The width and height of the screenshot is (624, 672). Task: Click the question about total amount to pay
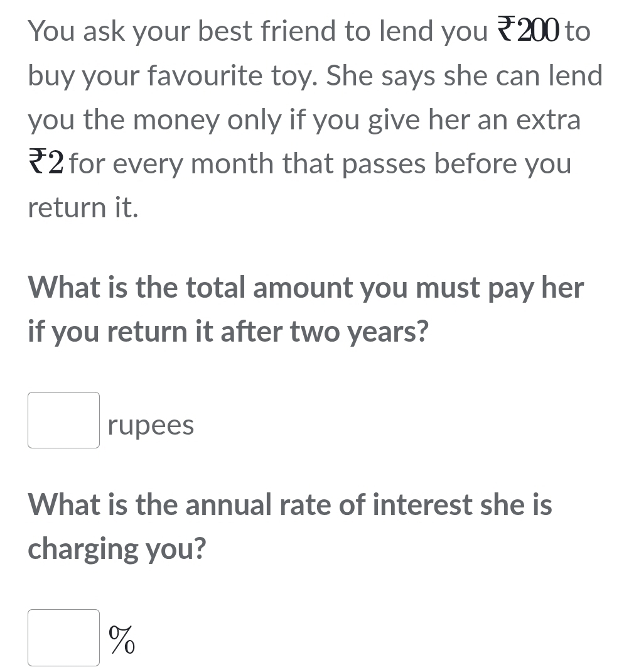tap(306, 310)
